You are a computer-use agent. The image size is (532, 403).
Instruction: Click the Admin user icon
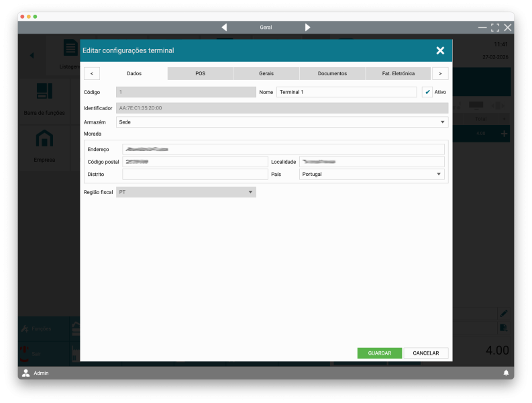[26, 373]
